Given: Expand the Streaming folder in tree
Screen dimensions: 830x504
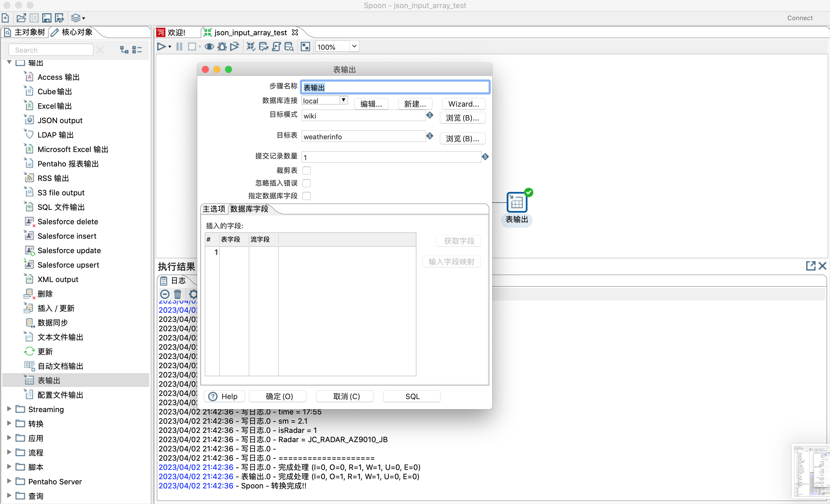Looking at the screenshot, I should (x=9, y=409).
